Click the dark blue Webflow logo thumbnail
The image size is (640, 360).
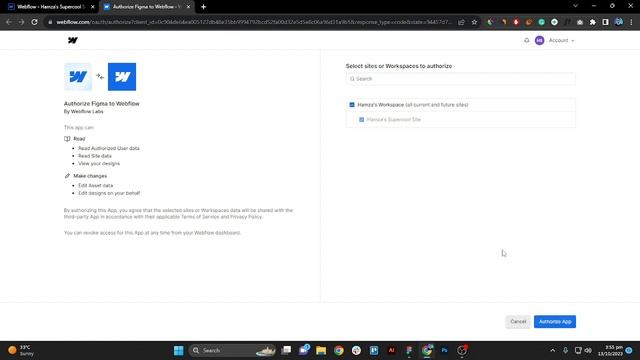122,77
